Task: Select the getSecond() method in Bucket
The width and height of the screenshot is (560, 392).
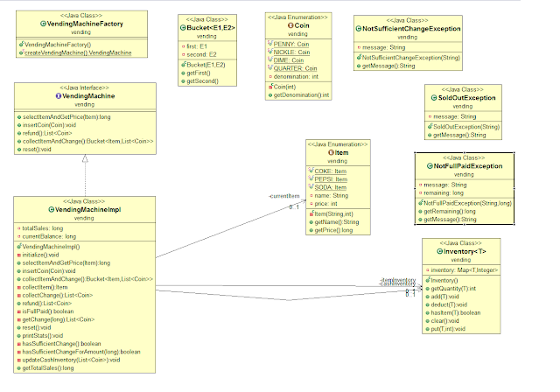Action: pos(202,81)
